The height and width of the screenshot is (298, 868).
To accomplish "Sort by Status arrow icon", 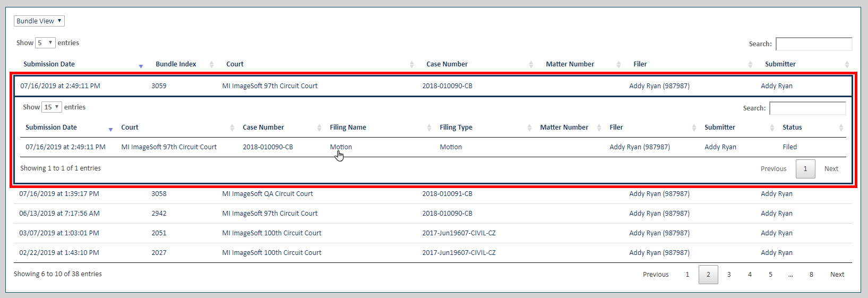I will coord(841,127).
